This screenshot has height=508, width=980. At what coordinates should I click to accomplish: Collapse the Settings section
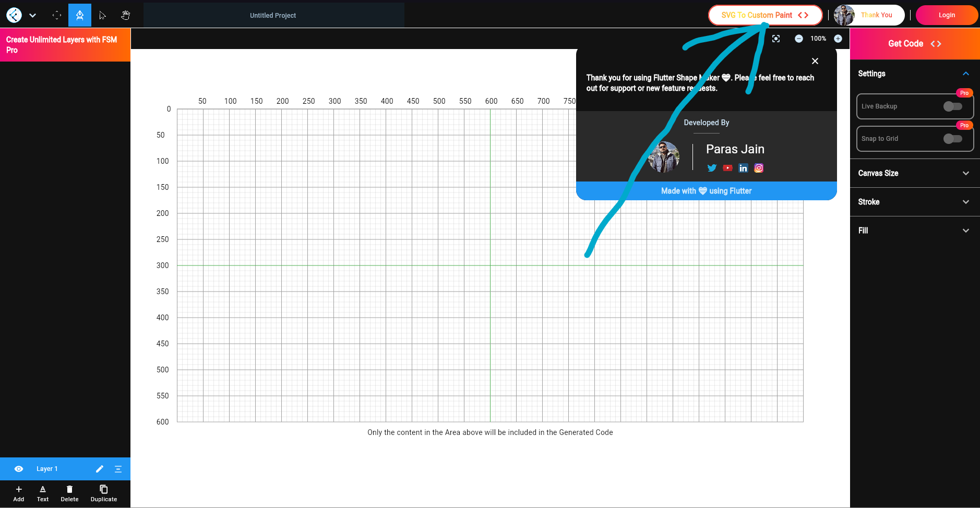pos(966,74)
